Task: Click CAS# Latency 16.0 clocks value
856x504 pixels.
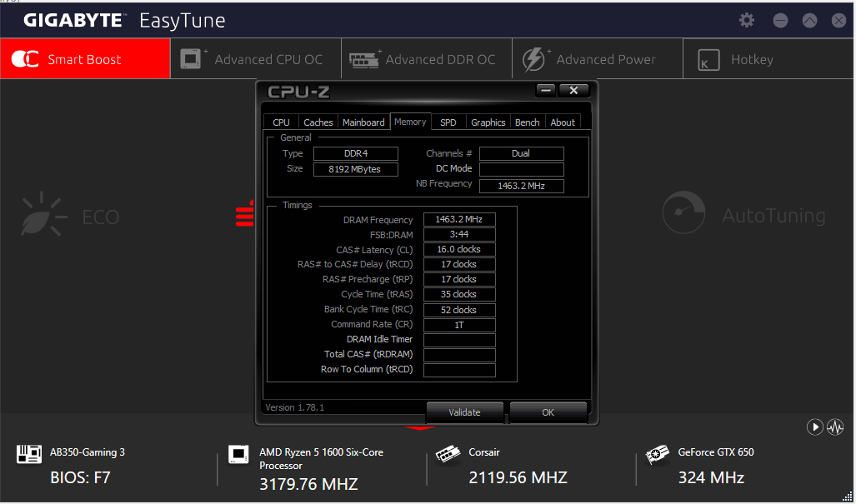Action: pyautogui.click(x=459, y=249)
